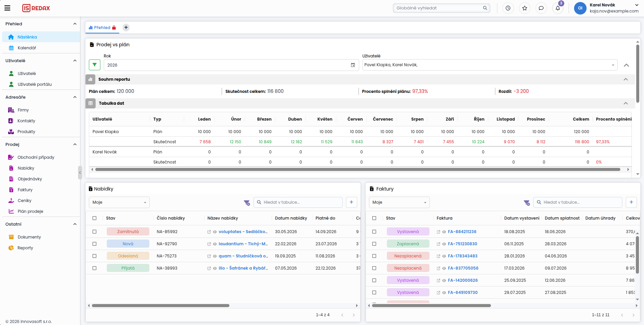Open the notifications bell icon
The height and width of the screenshot is (325, 644).
558,8
